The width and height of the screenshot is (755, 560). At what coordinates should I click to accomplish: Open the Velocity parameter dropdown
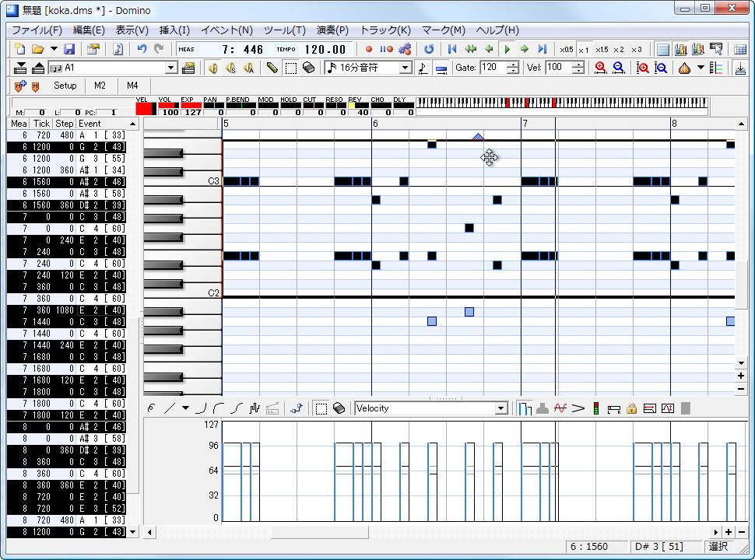(502, 408)
